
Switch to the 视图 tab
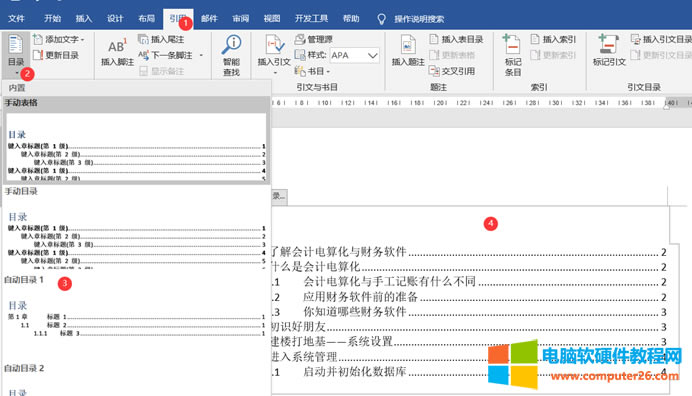click(272, 19)
